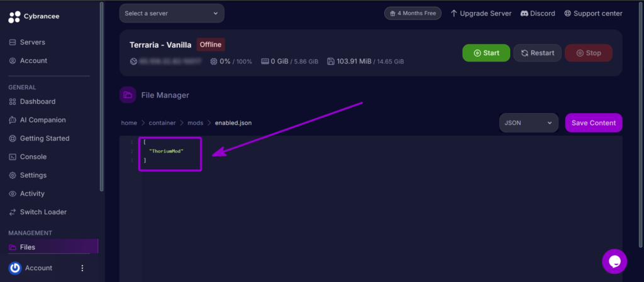Screen dimensions: 644x282
Task: Open the Select a server dropdown
Action: 172,14
